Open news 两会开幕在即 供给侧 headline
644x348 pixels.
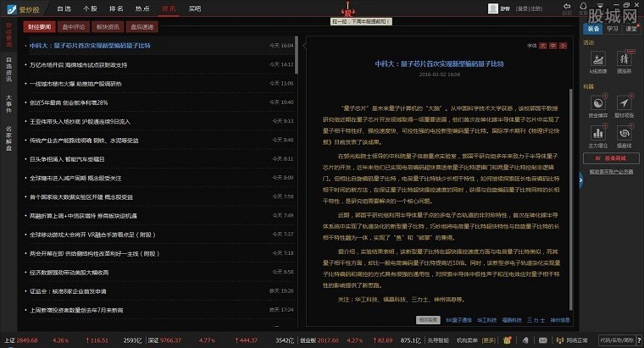click(94, 254)
